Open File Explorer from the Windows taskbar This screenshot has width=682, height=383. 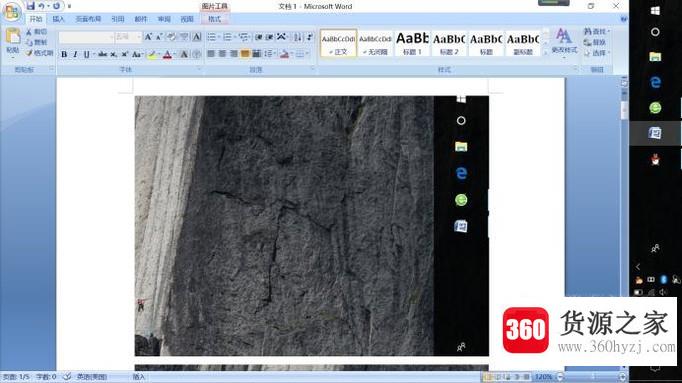[655, 57]
